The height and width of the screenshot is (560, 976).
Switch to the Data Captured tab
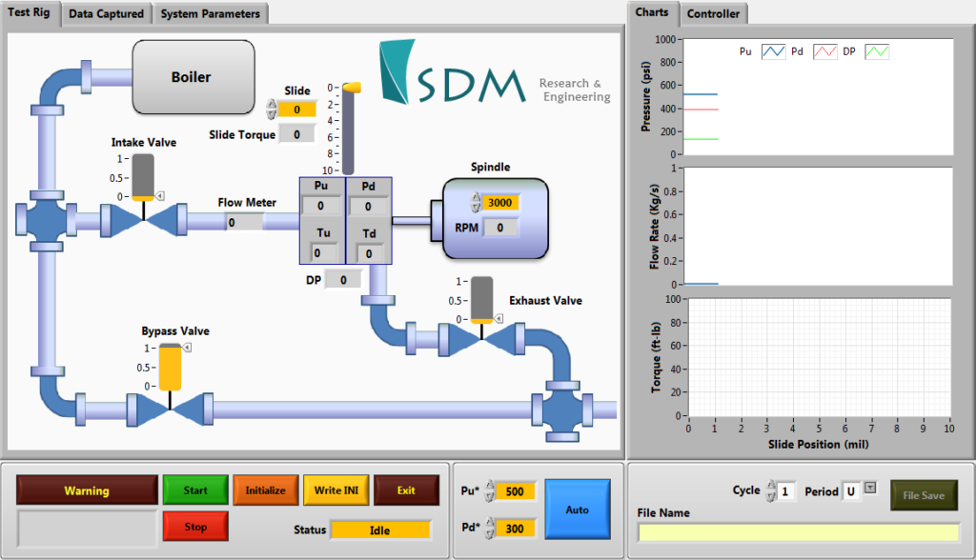[x=106, y=14]
